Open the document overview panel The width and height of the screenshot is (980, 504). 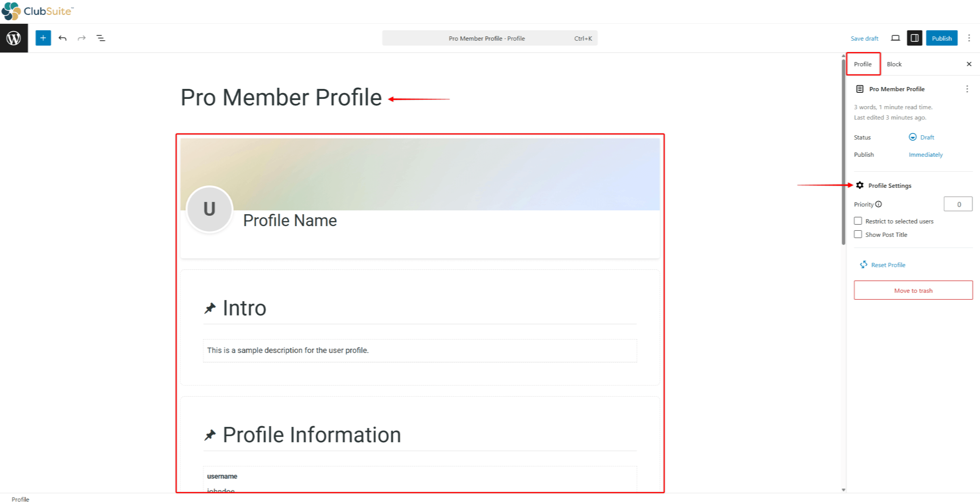click(x=101, y=38)
